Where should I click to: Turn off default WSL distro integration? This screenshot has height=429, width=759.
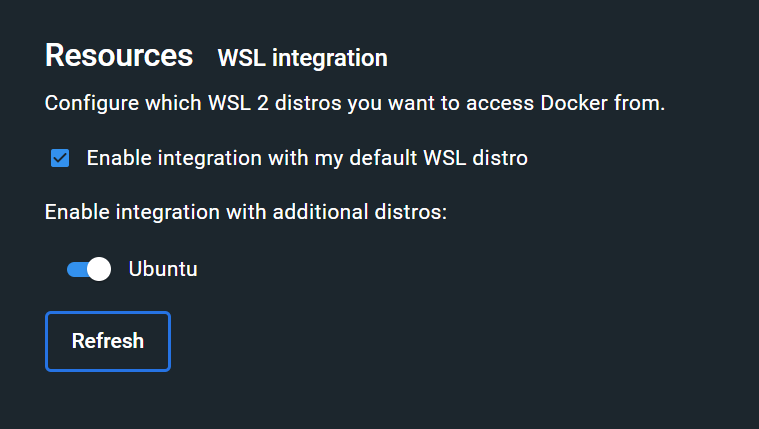pyautogui.click(x=60, y=158)
